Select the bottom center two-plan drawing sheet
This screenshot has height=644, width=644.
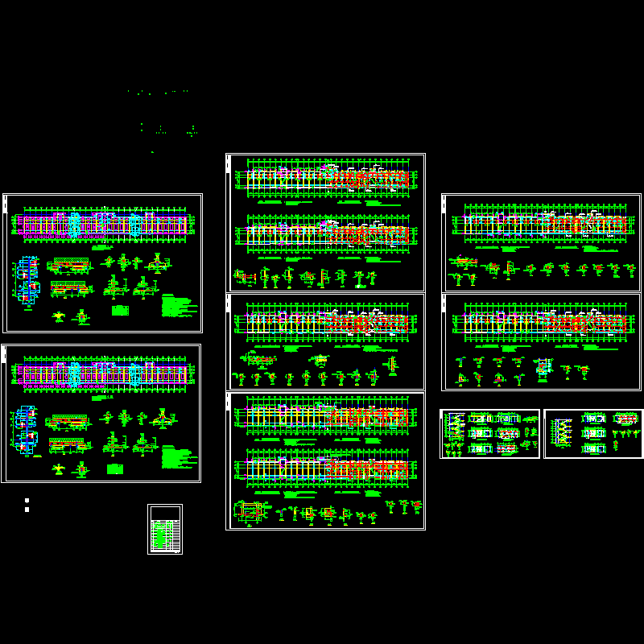pos(325,460)
